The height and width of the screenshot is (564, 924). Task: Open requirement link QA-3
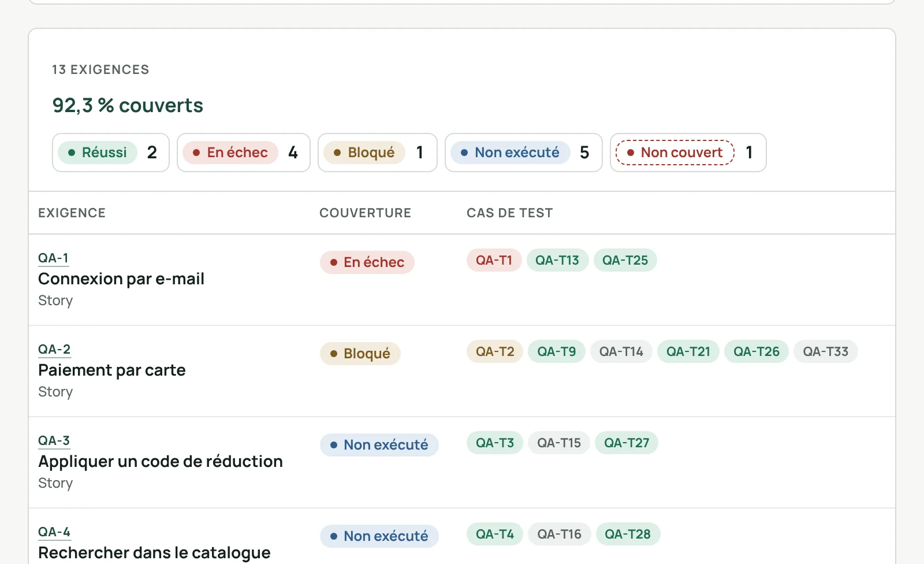point(54,440)
